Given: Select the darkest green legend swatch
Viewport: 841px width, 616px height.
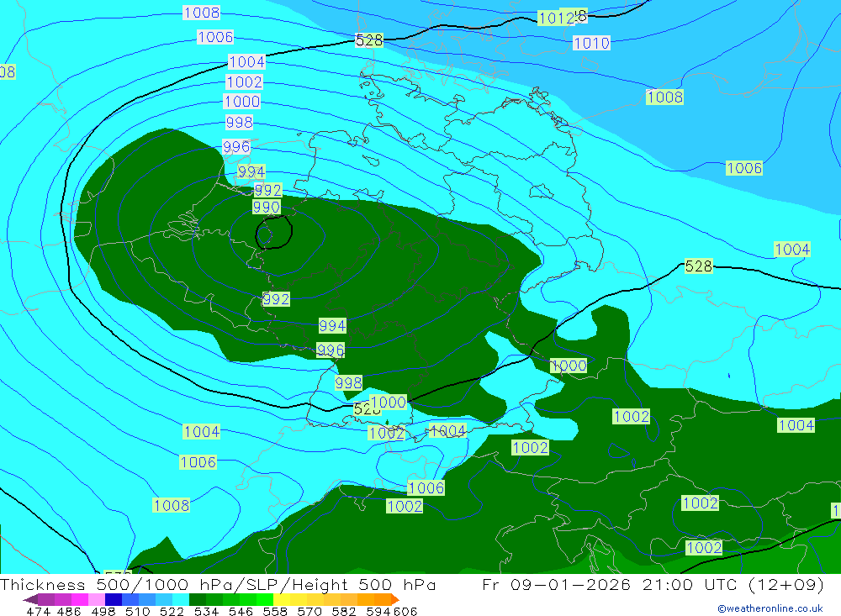Looking at the screenshot, I should pyautogui.click(x=198, y=599).
